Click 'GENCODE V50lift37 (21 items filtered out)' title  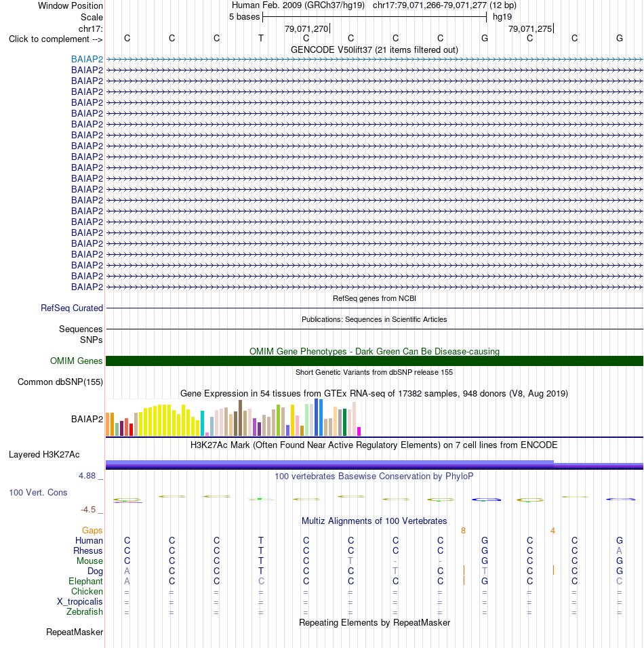point(374,50)
